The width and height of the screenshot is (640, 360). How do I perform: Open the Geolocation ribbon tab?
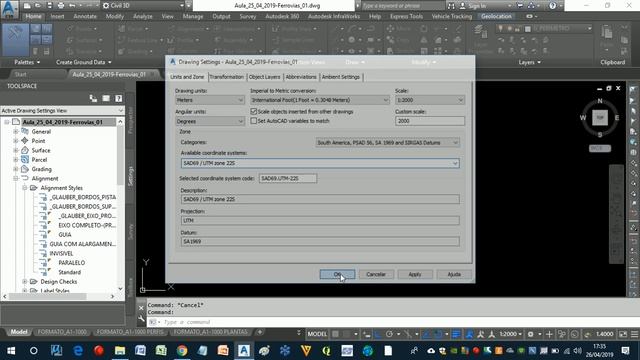click(496, 16)
